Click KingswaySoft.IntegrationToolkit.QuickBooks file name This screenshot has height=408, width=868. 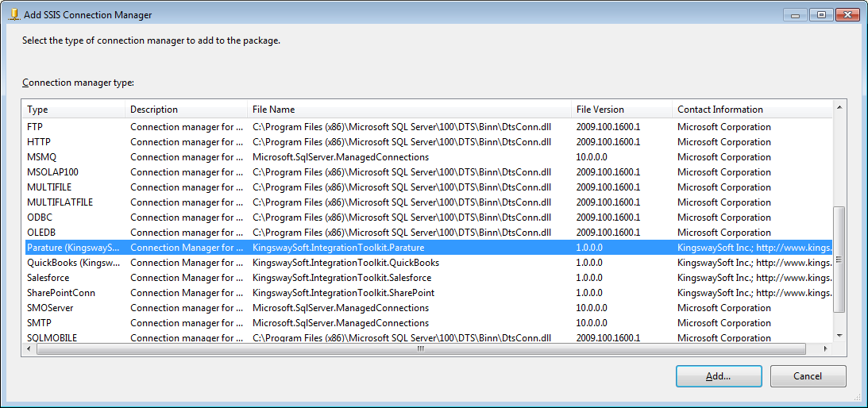coord(346,263)
